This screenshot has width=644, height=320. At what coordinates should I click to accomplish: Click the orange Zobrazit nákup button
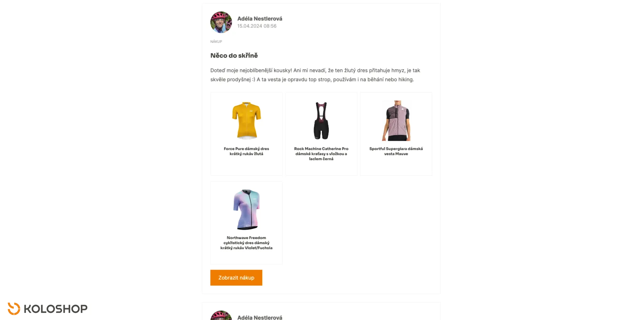236,278
